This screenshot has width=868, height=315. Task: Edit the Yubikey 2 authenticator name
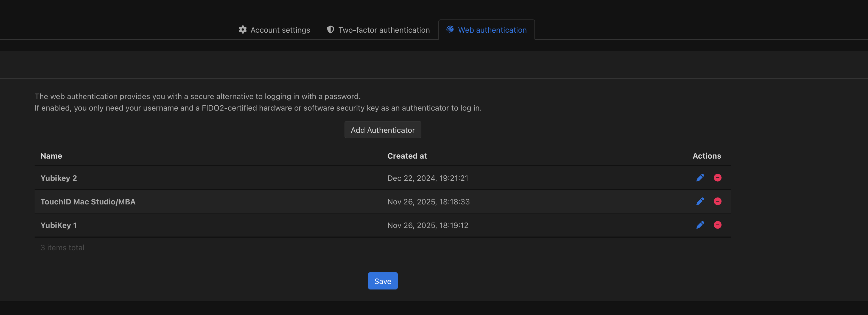click(x=700, y=178)
